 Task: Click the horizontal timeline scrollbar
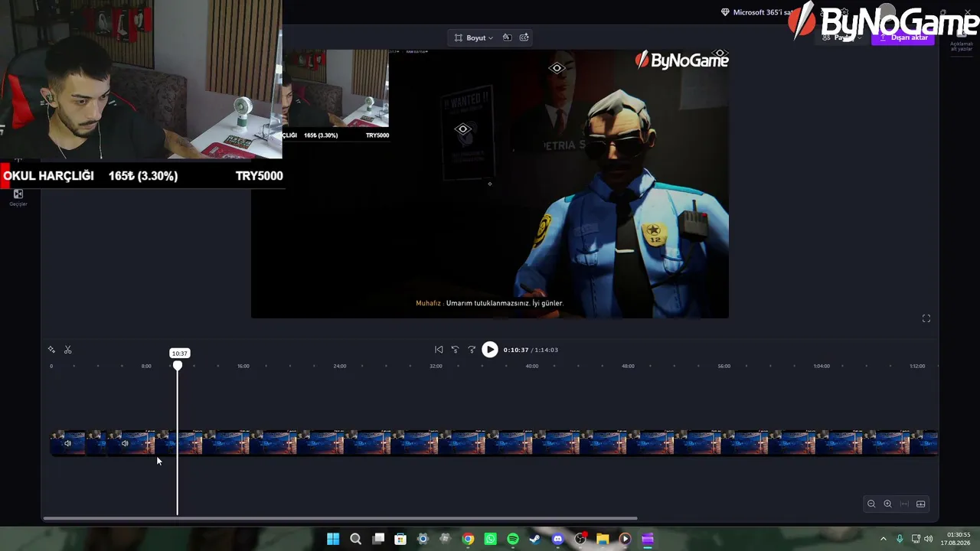340,519
